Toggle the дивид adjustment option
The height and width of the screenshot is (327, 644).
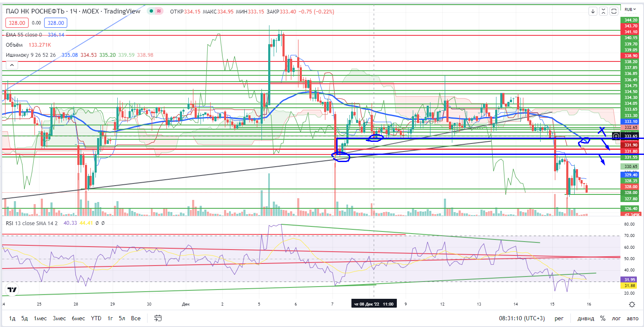[586, 318]
